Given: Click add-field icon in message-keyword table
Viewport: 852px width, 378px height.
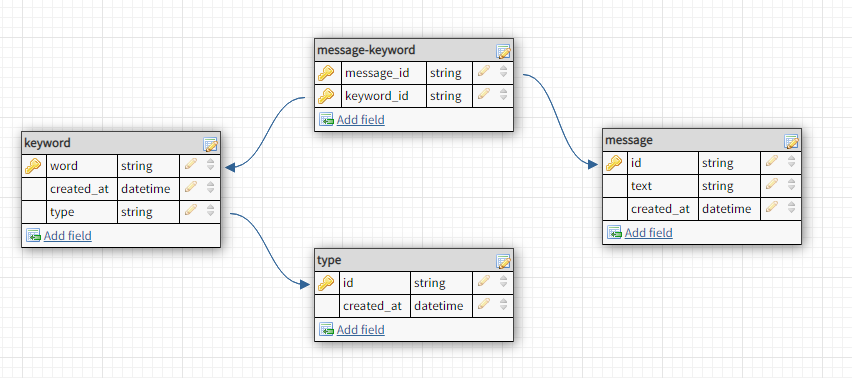Looking at the screenshot, I should (326, 119).
